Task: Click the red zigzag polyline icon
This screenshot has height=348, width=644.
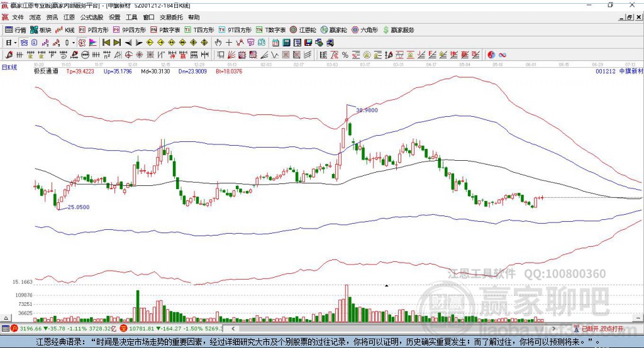Action: pyautogui.click(x=240, y=43)
